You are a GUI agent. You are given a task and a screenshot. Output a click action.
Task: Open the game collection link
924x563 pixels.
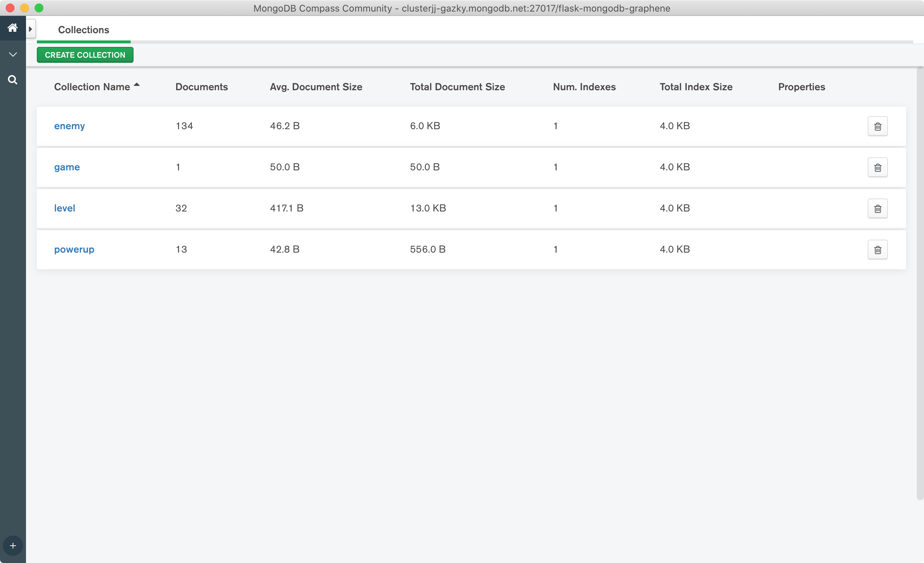67,167
